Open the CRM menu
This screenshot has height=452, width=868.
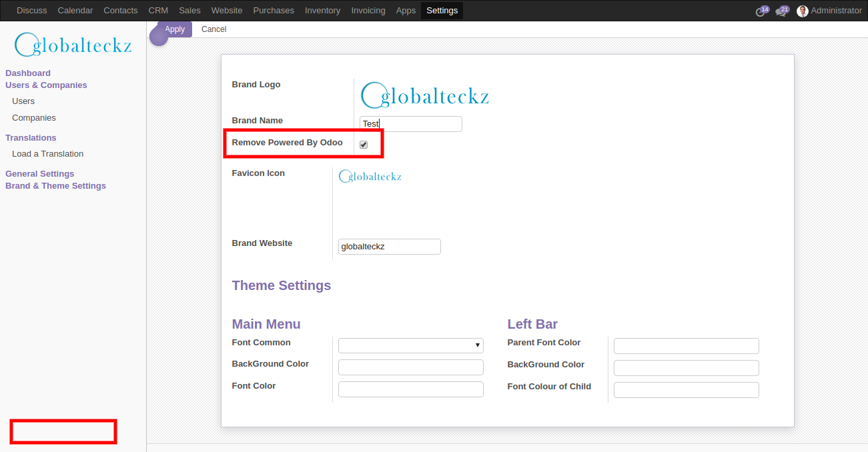point(158,11)
